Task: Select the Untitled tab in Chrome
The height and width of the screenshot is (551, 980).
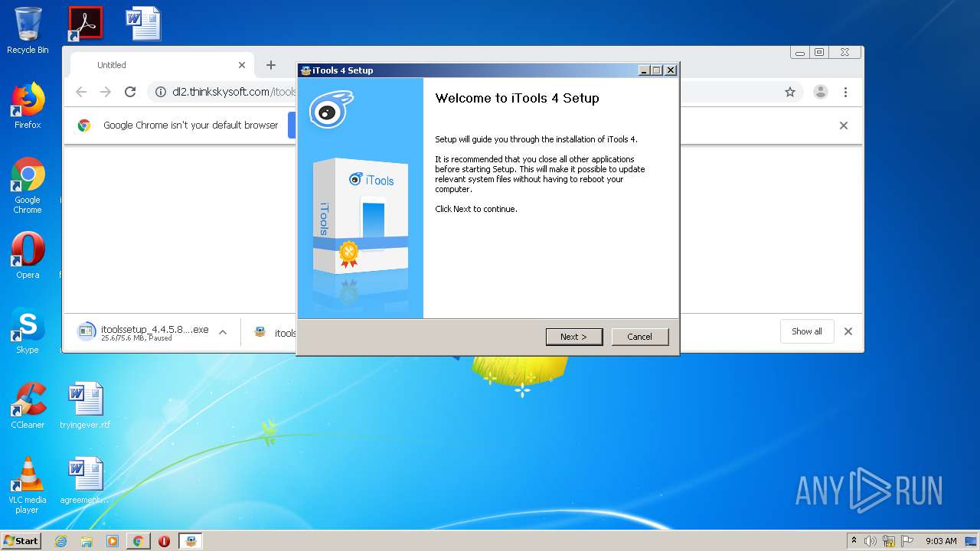Action: (162, 65)
